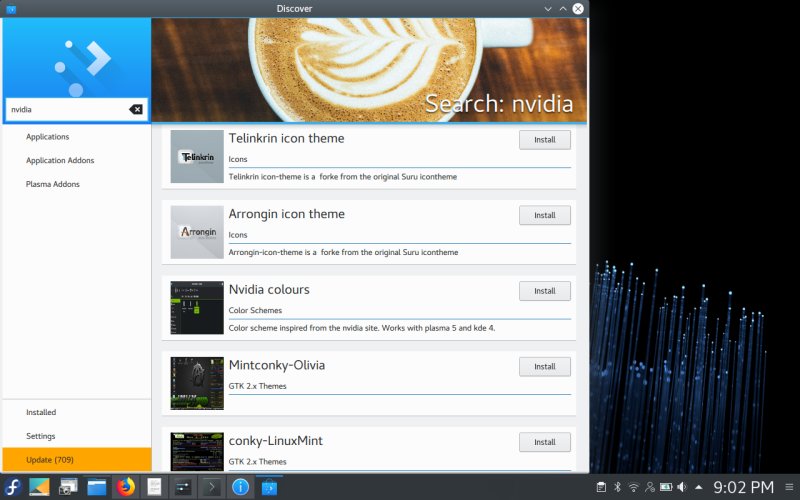Open the Bluetooth tray icon

617,487
